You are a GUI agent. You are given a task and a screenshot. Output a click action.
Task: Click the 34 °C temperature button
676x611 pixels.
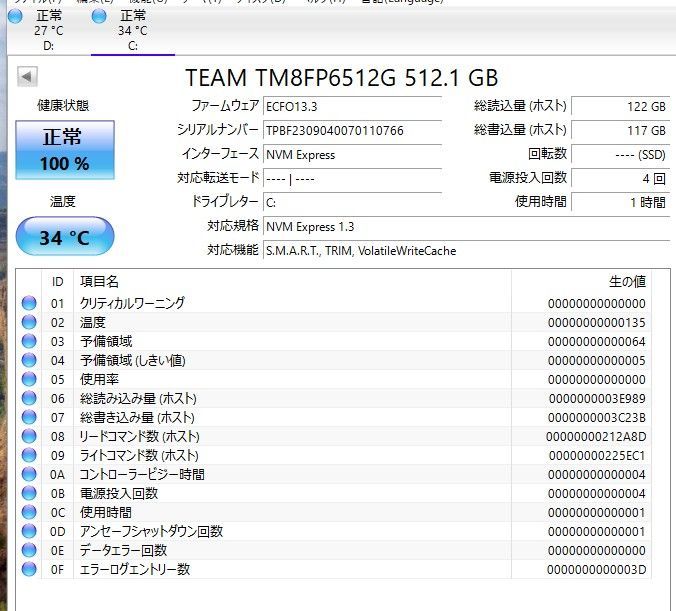point(65,236)
